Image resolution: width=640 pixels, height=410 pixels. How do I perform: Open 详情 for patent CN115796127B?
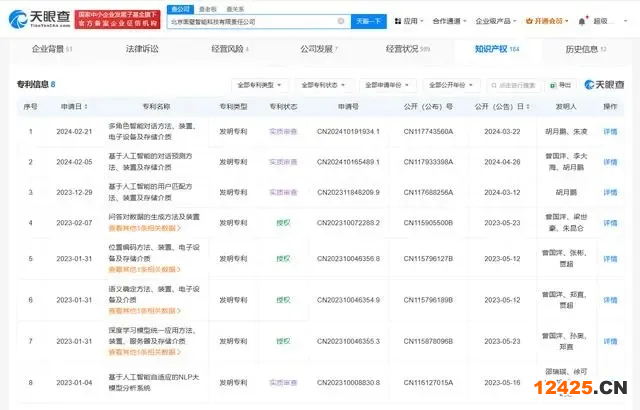click(x=610, y=259)
